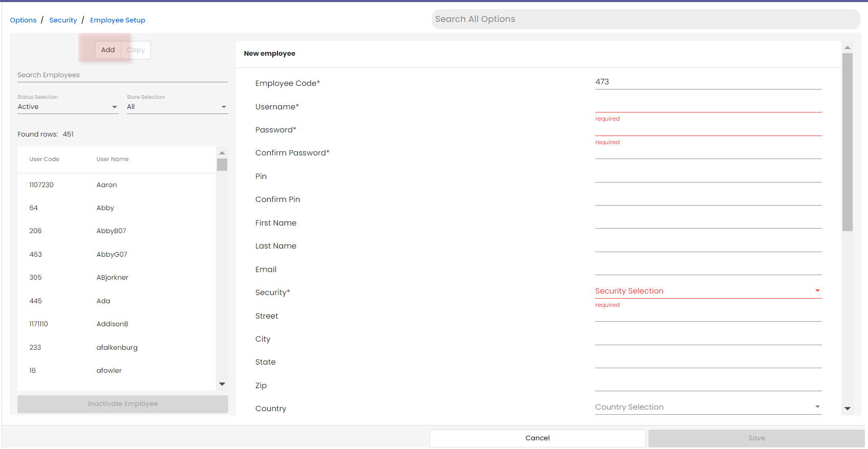Select employee afalkenburg in the list
Image resolution: width=868 pixels, height=449 pixels.
click(117, 348)
